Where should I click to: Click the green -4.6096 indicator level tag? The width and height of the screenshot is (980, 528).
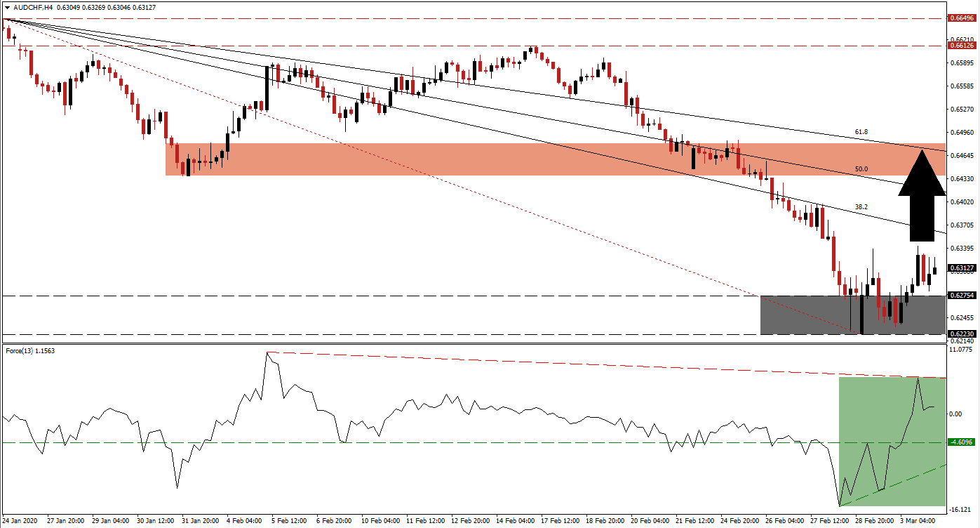(x=962, y=442)
